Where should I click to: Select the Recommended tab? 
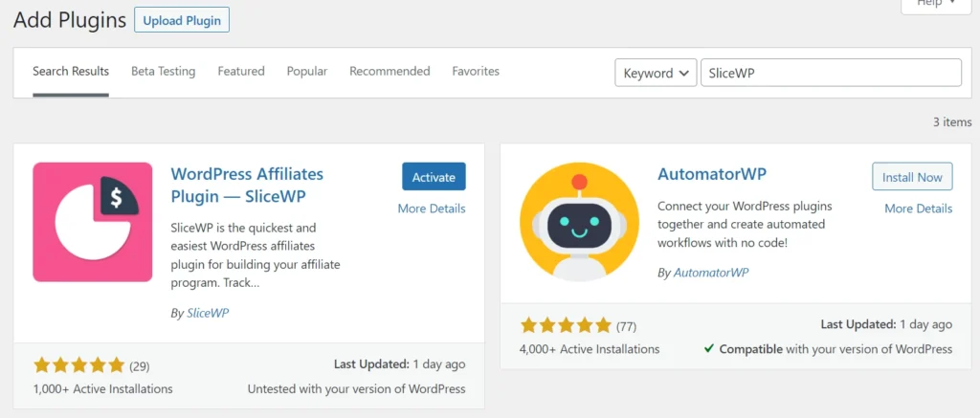click(390, 72)
